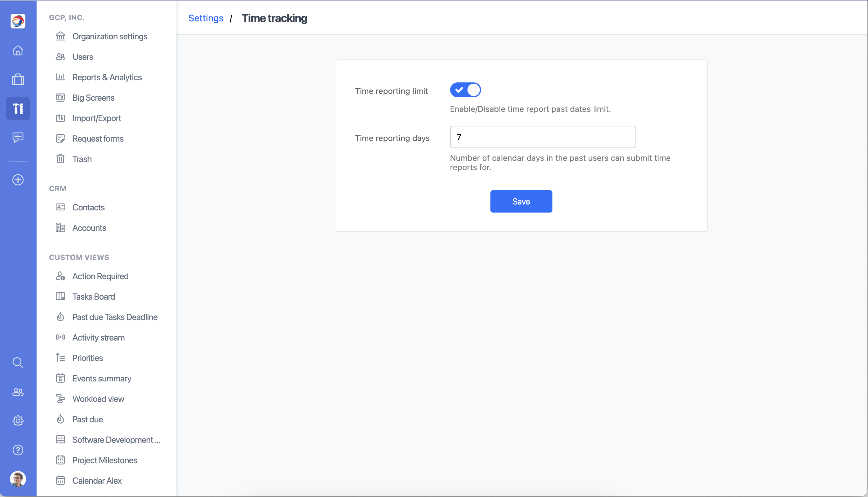The image size is (868, 497).
Task: Click the Events summary calendar icon
Action: (x=60, y=379)
